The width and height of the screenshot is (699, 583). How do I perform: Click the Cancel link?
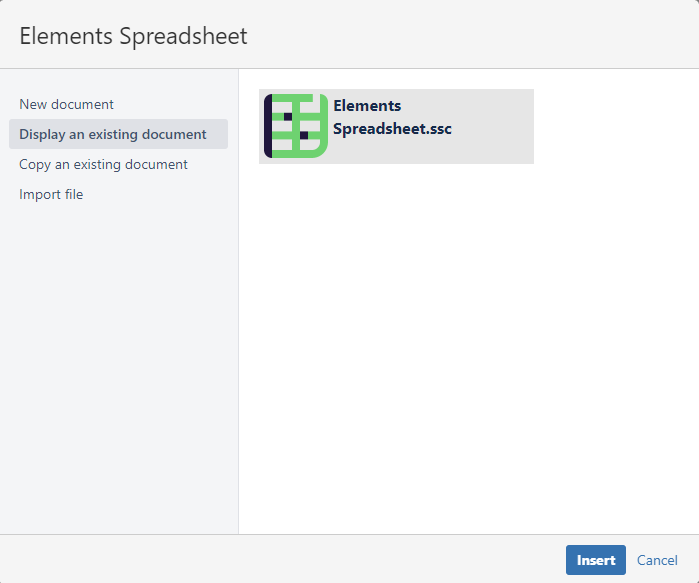click(657, 560)
